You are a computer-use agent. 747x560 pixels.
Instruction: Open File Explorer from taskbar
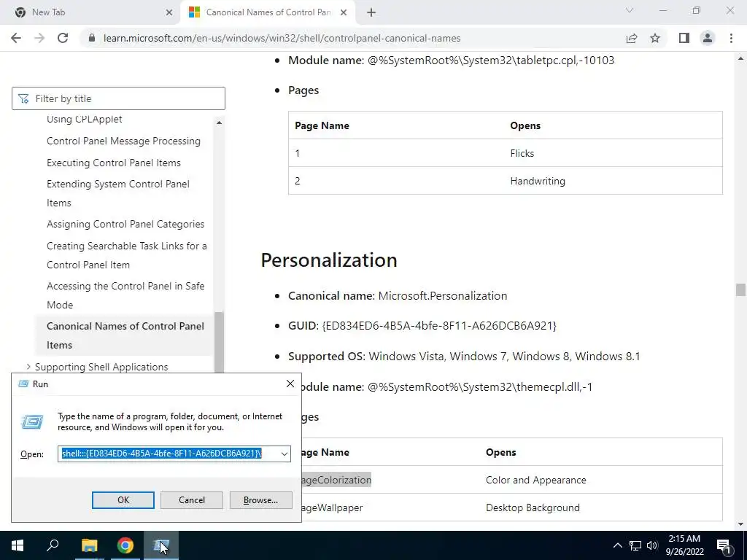[89, 545]
